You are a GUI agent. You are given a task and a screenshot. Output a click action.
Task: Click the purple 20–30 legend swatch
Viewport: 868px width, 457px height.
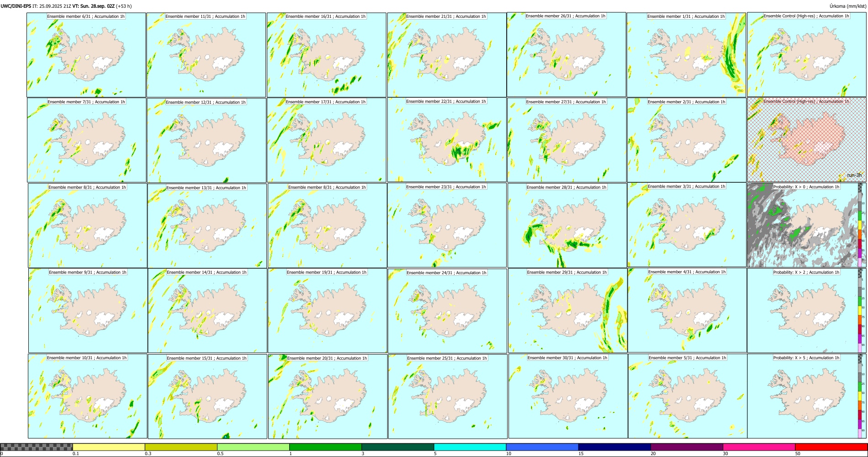pos(687,447)
